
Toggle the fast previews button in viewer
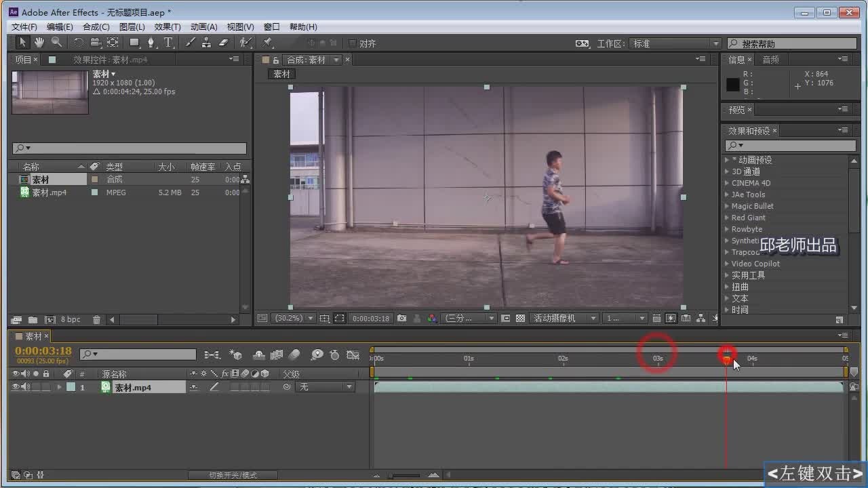[669, 318]
